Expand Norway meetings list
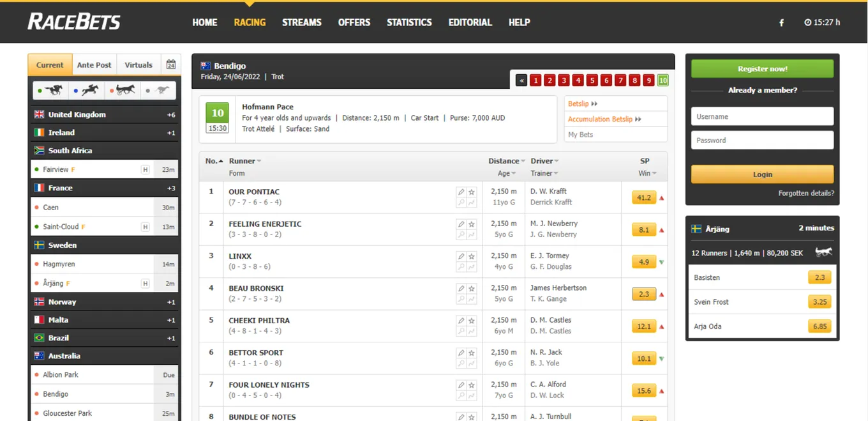The width and height of the screenshot is (868, 421). coord(104,302)
